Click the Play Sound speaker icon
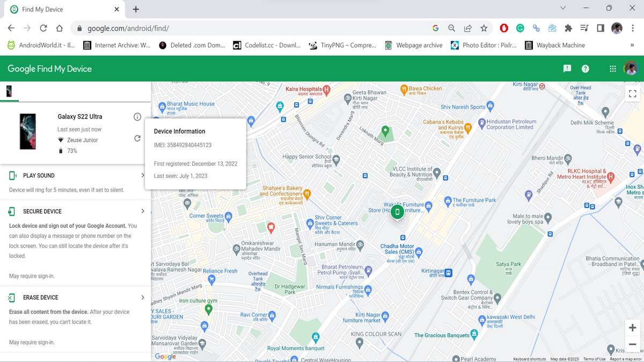Image resolution: width=644 pixels, height=362 pixels. [x=13, y=175]
